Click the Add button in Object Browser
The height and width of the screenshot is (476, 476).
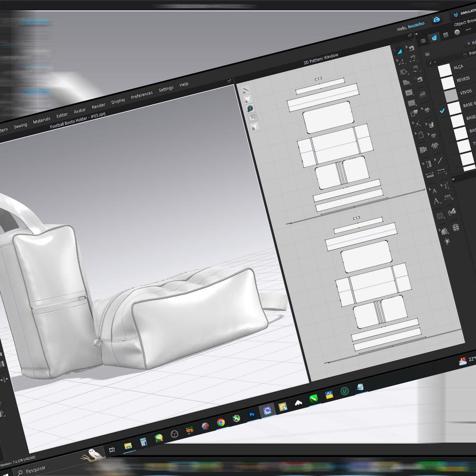pos(471,43)
